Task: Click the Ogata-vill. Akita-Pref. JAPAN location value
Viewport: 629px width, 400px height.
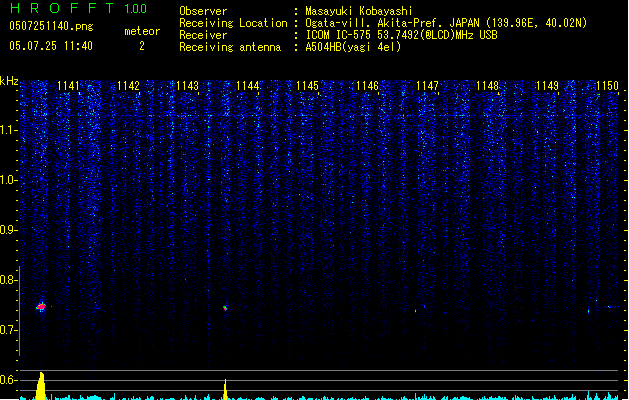Action: tap(446, 23)
